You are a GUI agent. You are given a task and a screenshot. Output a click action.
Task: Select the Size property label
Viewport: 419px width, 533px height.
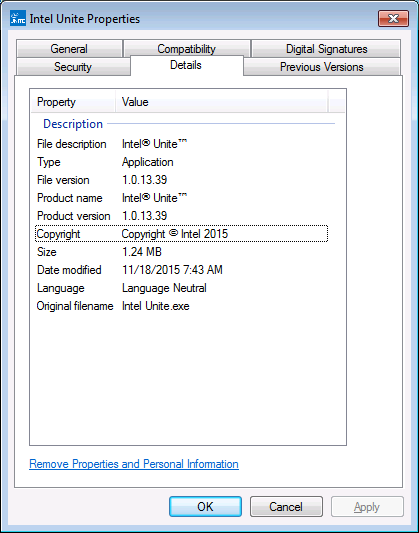point(47,252)
